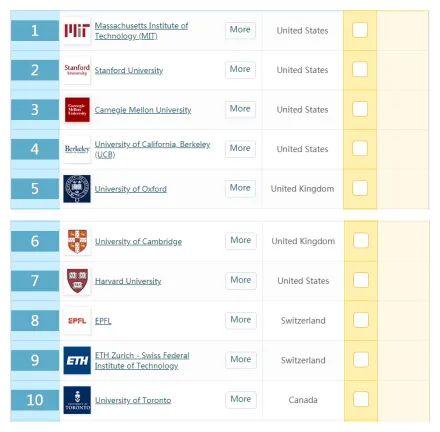Open the Carnegie Mellon University link

[143, 110]
